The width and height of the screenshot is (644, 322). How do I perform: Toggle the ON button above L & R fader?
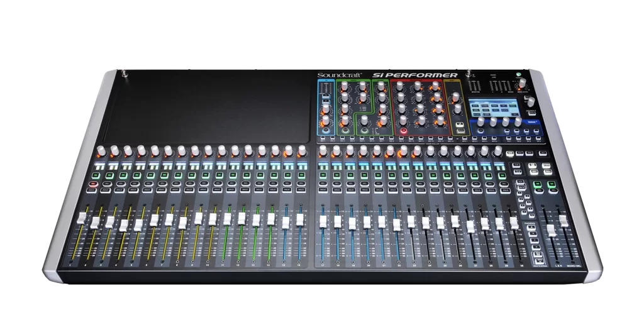[537, 184]
